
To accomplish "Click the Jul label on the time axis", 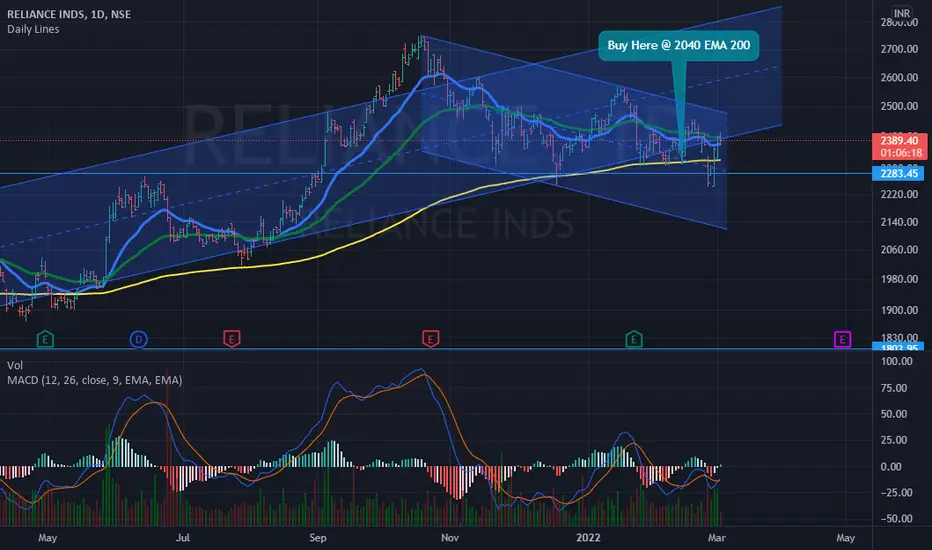I will [183, 538].
